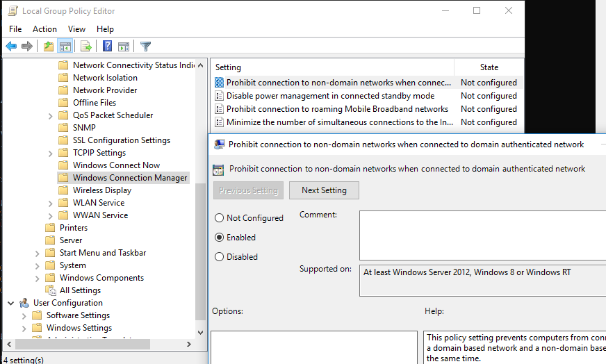Click the policy icon beside Disable power management
This screenshot has height=364, width=606.
(219, 96)
